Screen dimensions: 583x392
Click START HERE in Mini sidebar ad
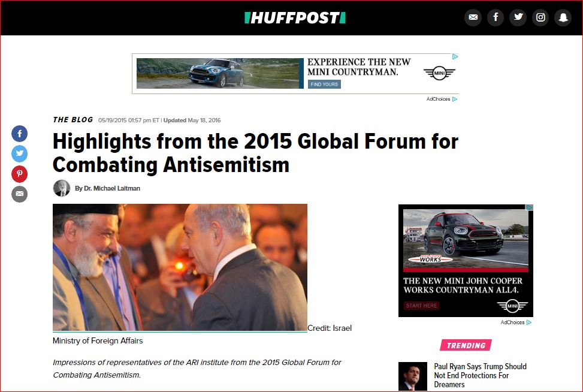coord(421,306)
